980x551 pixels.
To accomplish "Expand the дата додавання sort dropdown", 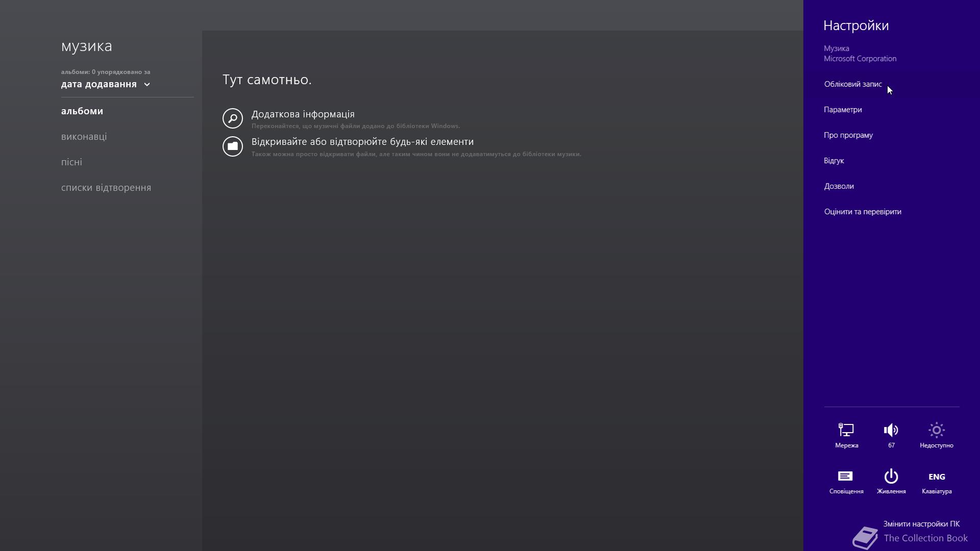I will click(x=106, y=84).
